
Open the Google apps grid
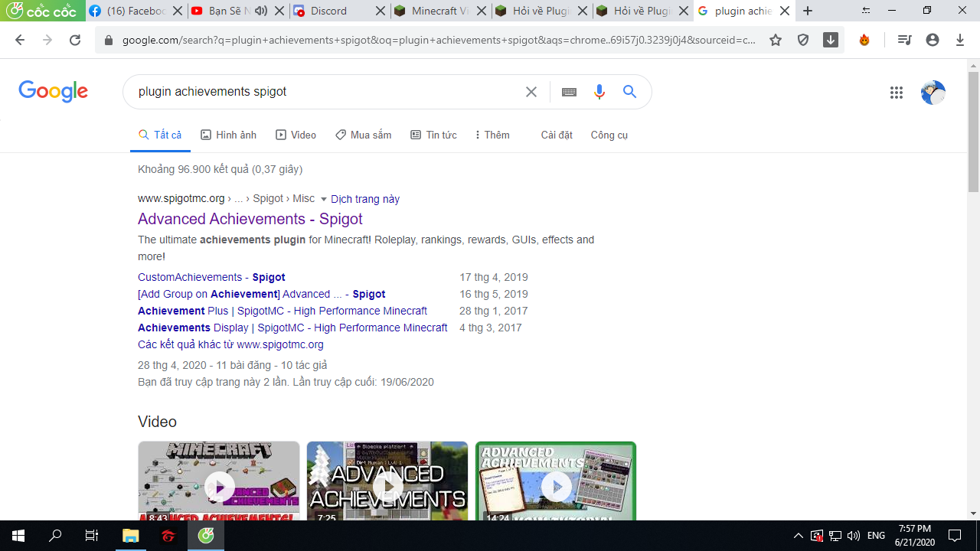click(897, 93)
